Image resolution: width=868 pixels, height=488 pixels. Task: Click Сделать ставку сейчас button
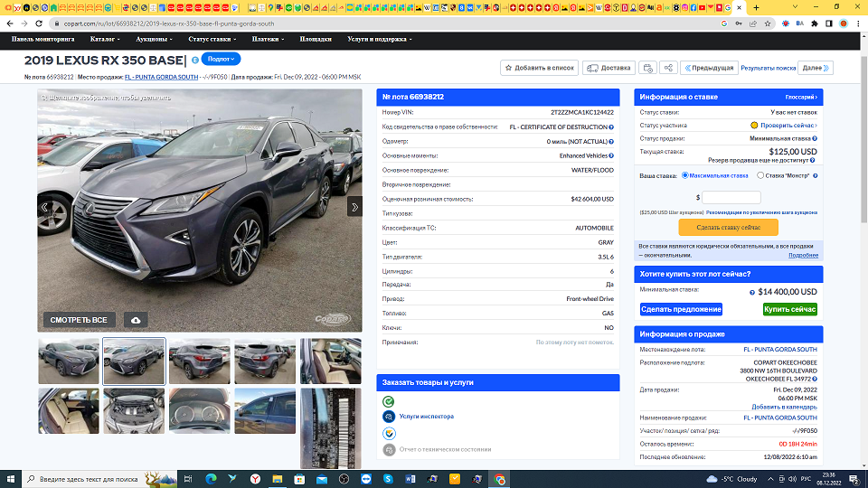click(728, 228)
